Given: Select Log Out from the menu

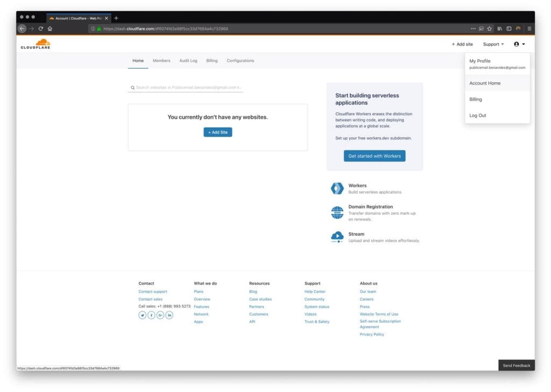Looking at the screenshot, I should click(x=478, y=115).
